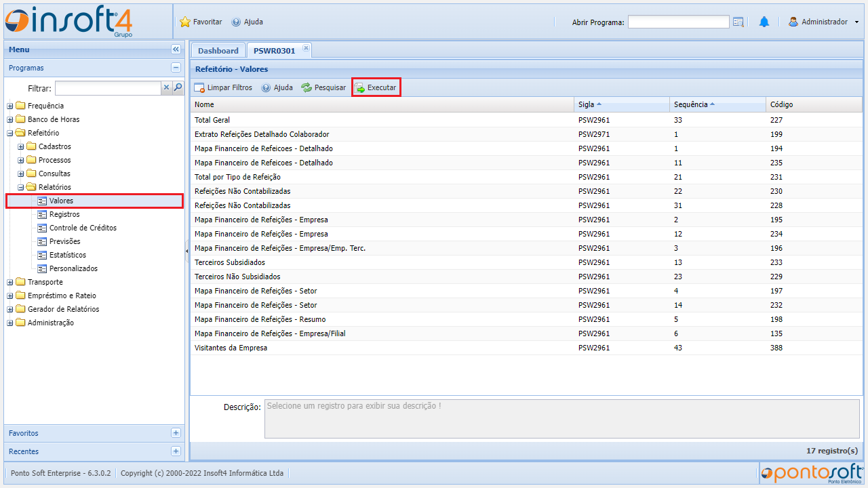Image resolution: width=868 pixels, height=488 pixels.
Task: Click the Pesquisar refresh button
Action: click(323, 87)
